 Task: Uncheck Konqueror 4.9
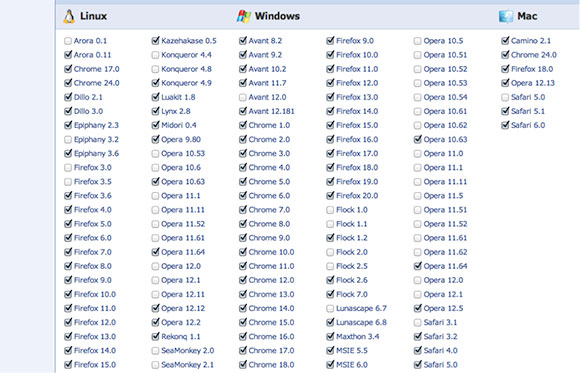(155, 83)
